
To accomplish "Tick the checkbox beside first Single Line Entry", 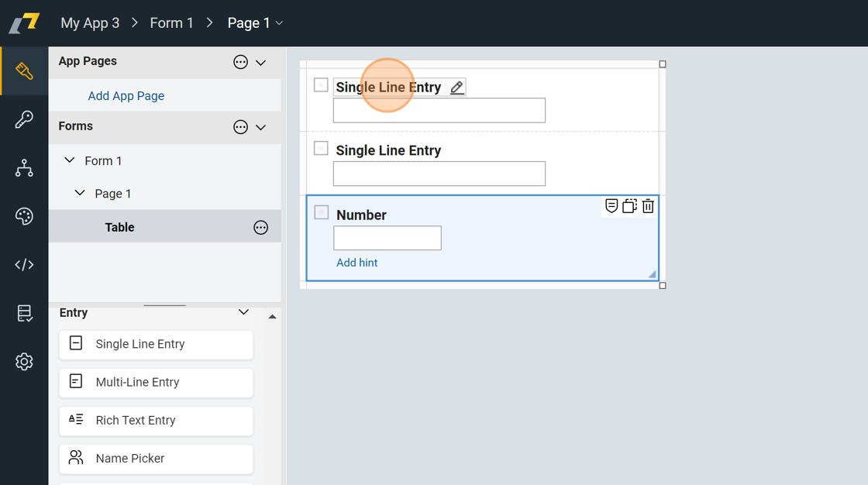I will tap(321, 85).
